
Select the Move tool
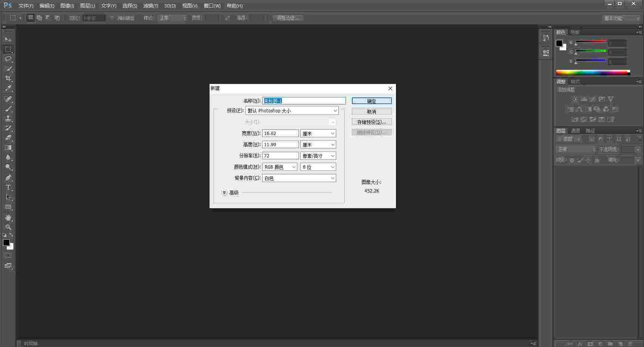[8, 39]
